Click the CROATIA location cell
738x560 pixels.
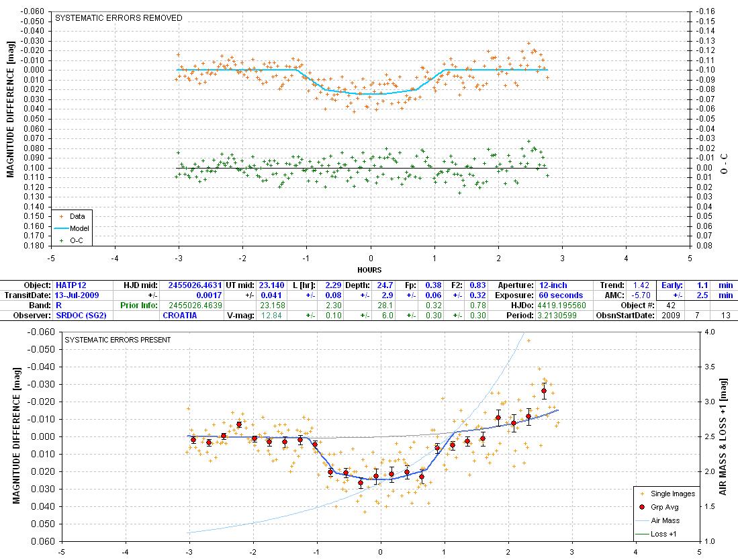click(180, 315)
